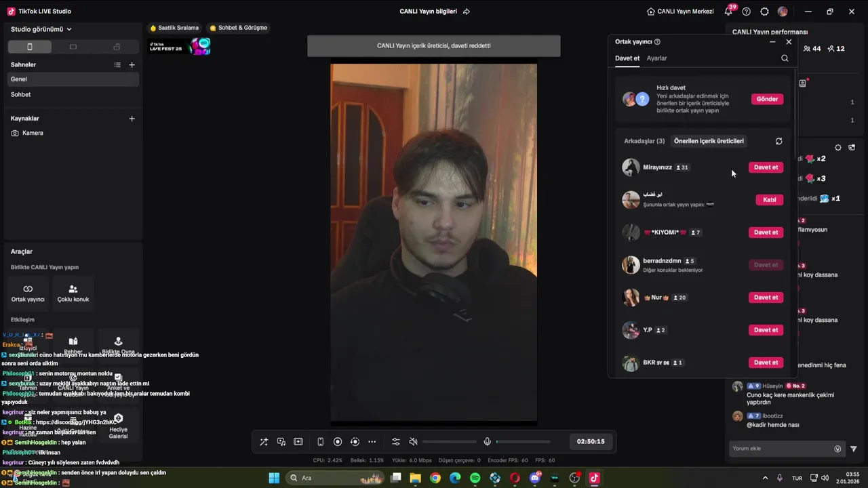Open the audio mixer sliders icon
Image resolution: width=868 pixels, height=488 pixels.
[396, 442]
